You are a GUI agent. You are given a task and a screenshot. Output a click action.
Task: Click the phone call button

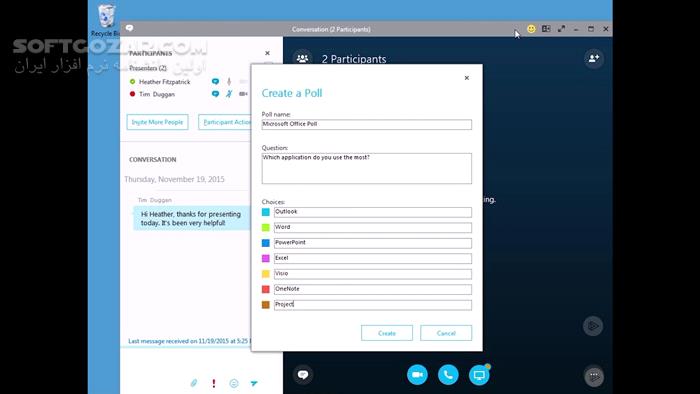pos(448,374)
